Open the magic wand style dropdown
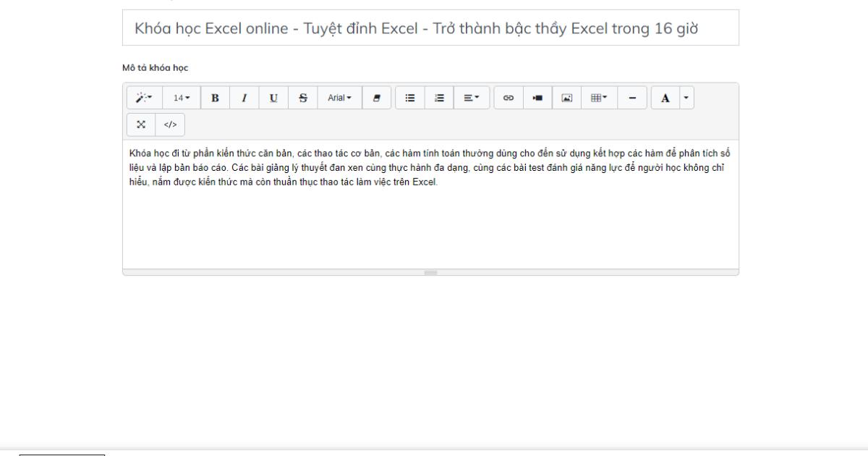Viewport: 868px width, 456px height. 145,97
